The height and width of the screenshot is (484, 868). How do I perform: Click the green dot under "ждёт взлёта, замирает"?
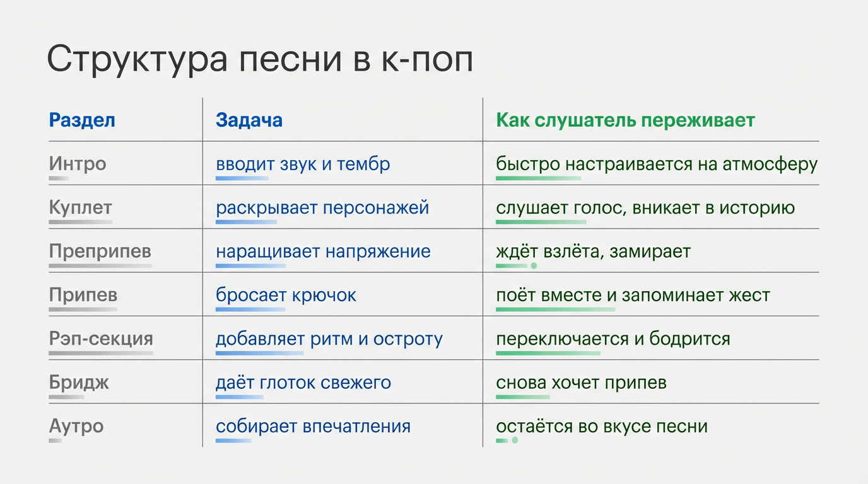coord(534,266)
